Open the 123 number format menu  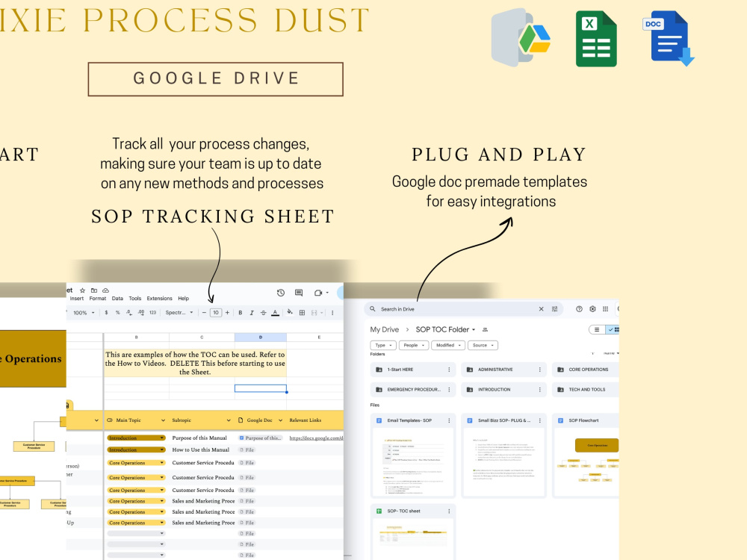pos(152,313)
